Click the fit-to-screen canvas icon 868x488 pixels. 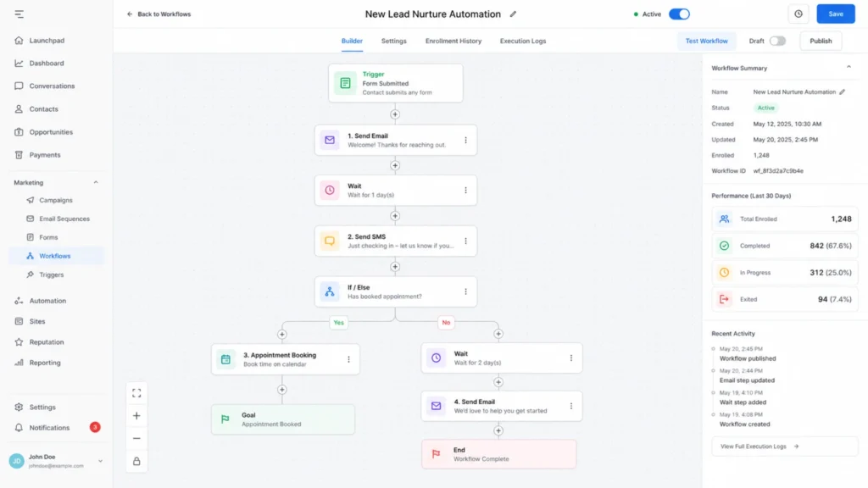point(136,393)
